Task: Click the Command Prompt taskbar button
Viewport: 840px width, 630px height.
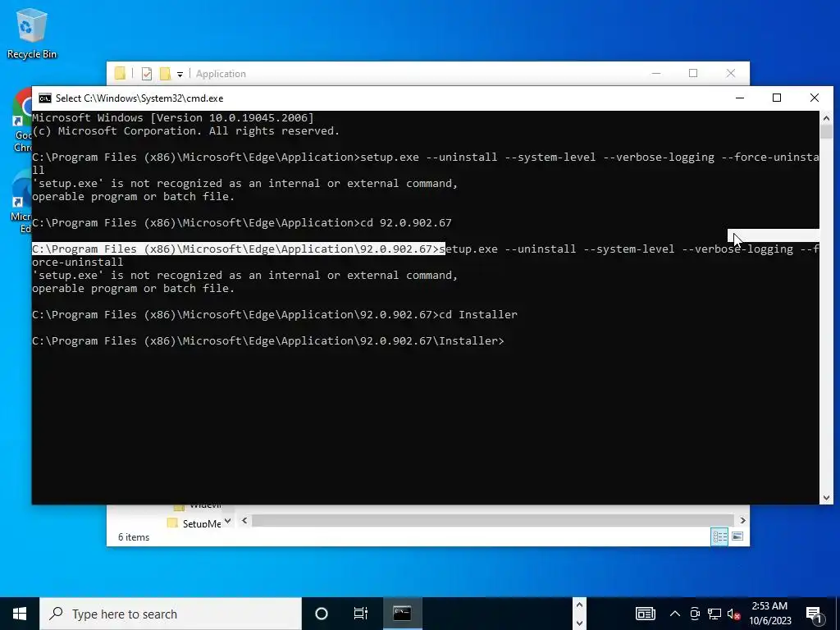Action: pos(402,614)
